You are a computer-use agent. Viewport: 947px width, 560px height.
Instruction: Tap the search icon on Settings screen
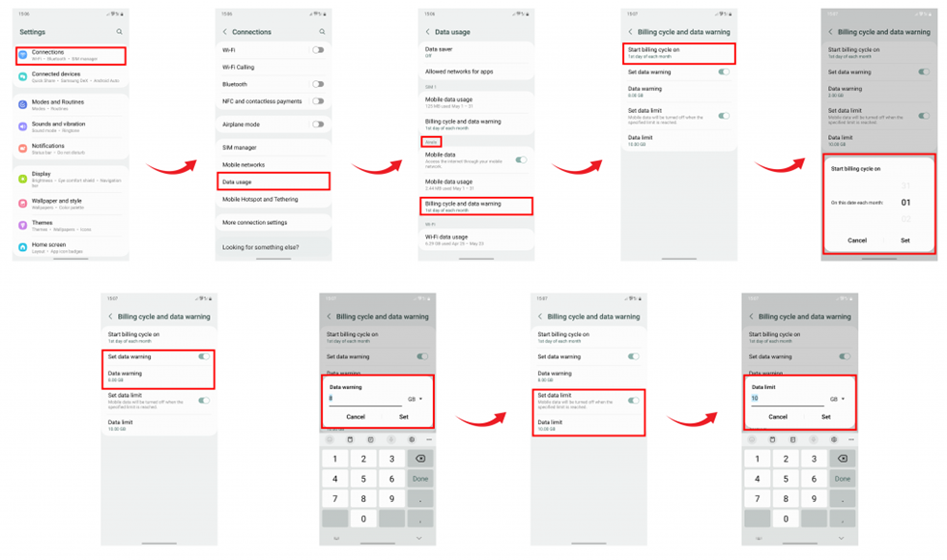[119, 31]
